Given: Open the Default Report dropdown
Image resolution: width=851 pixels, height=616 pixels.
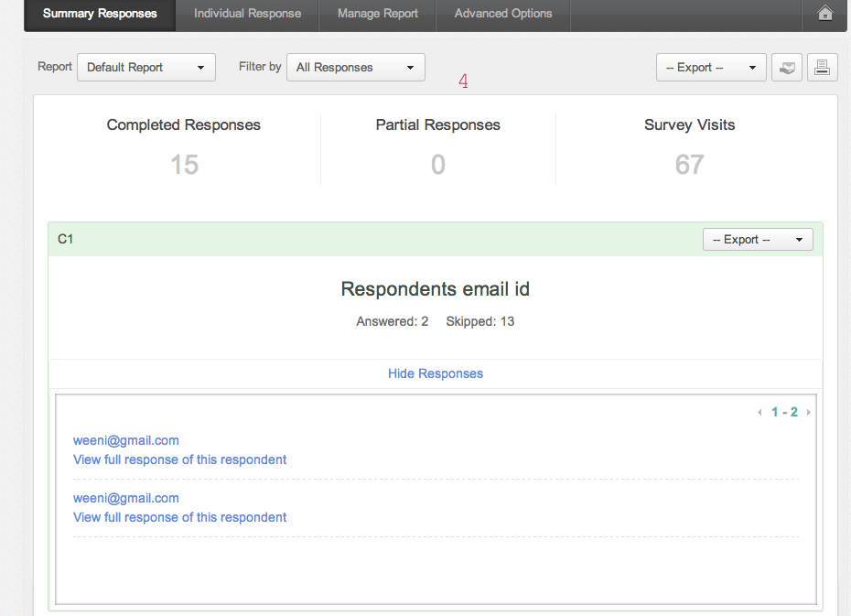Looking at the screenshot, I should tap(146, 68).
